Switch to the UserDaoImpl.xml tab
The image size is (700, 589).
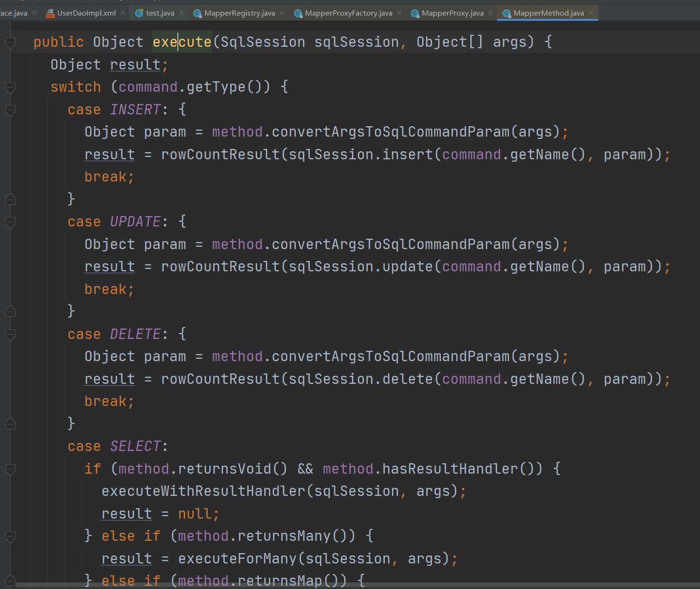click(x=87, y=13)
